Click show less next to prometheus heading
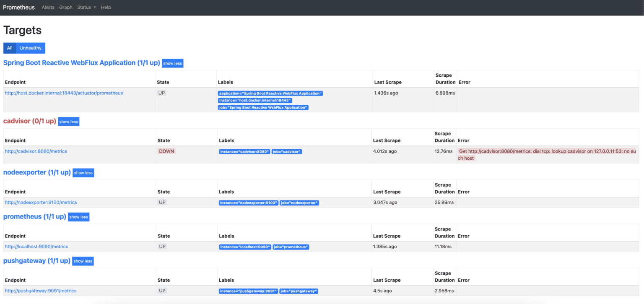Viewport: 644px width, 304px height. (78, 217)
